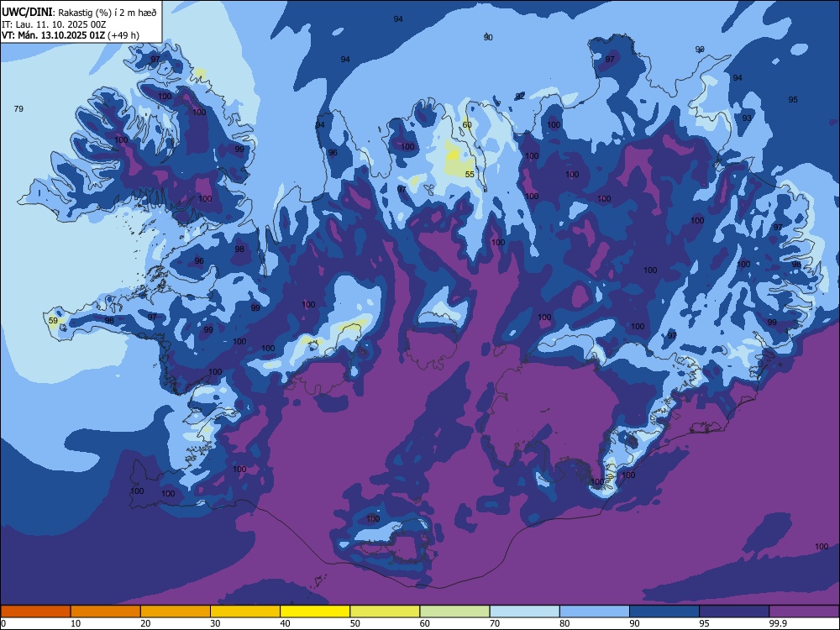Image resolution: width=840 pixels, height=630 pixels.
Task: Select the '70' legend tick label
Action: click(495, 623)
